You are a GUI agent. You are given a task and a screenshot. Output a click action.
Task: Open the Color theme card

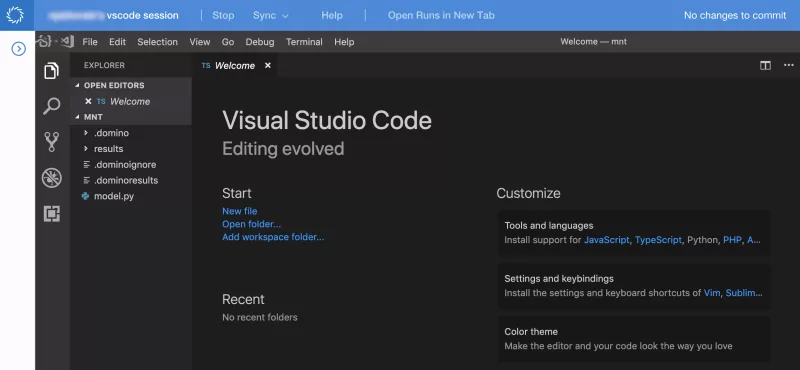634,339
